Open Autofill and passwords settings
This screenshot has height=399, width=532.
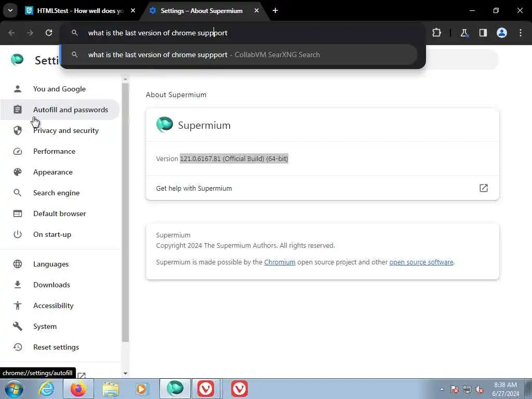pos(60,110)
